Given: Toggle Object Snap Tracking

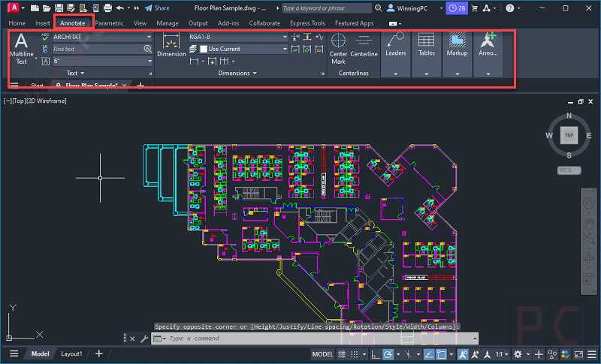Looking at the screenshot, I should tap(428, 354).
